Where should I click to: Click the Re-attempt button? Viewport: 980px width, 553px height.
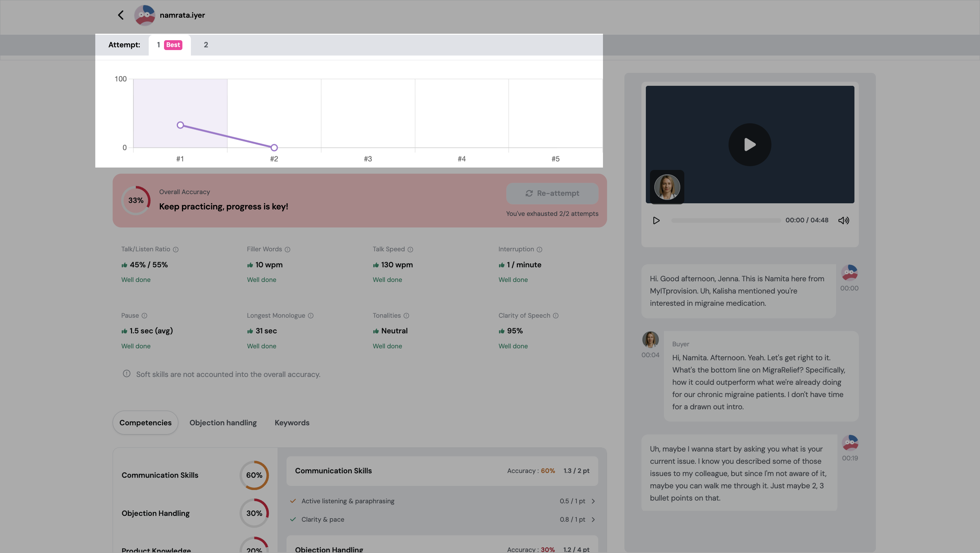(552, 193)
